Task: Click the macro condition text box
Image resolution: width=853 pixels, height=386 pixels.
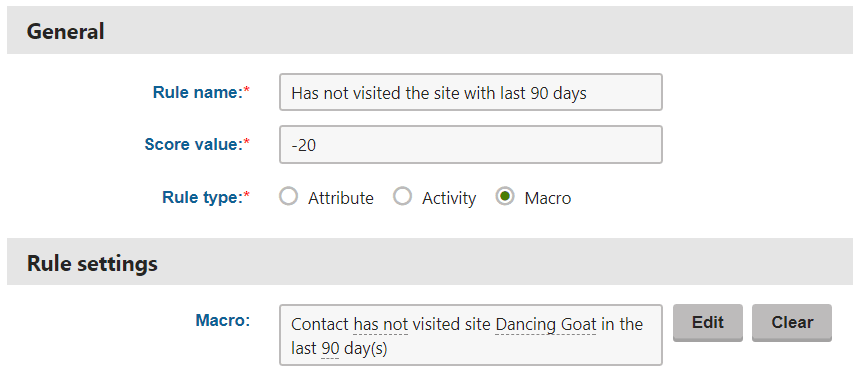Action: 471,335
